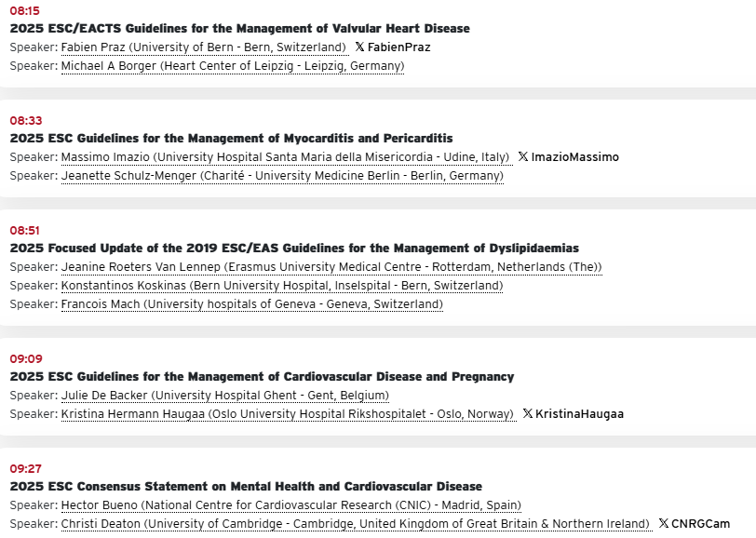Open Kristina Hermann Haugaa speaker link

[287, 414]
